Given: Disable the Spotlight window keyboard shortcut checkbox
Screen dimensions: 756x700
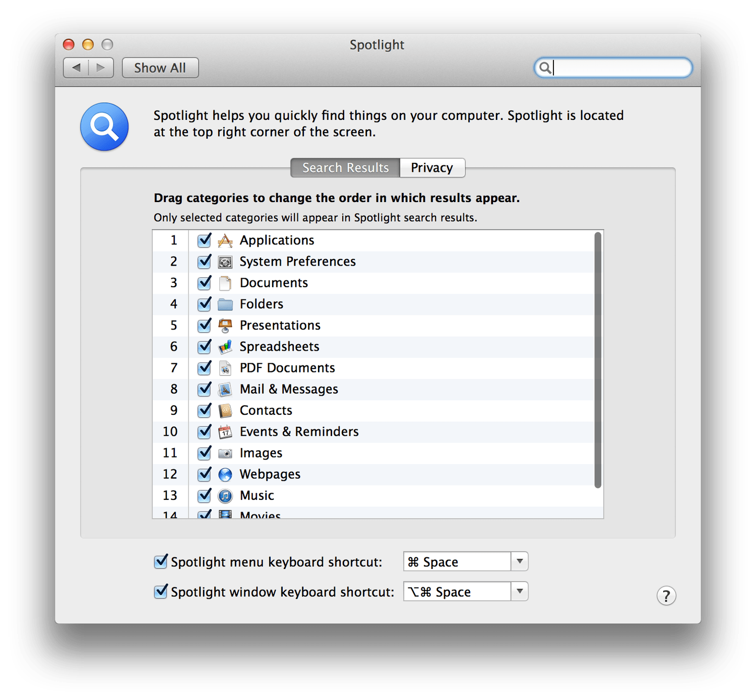Looking at the screenshot, I should [161, 591].
